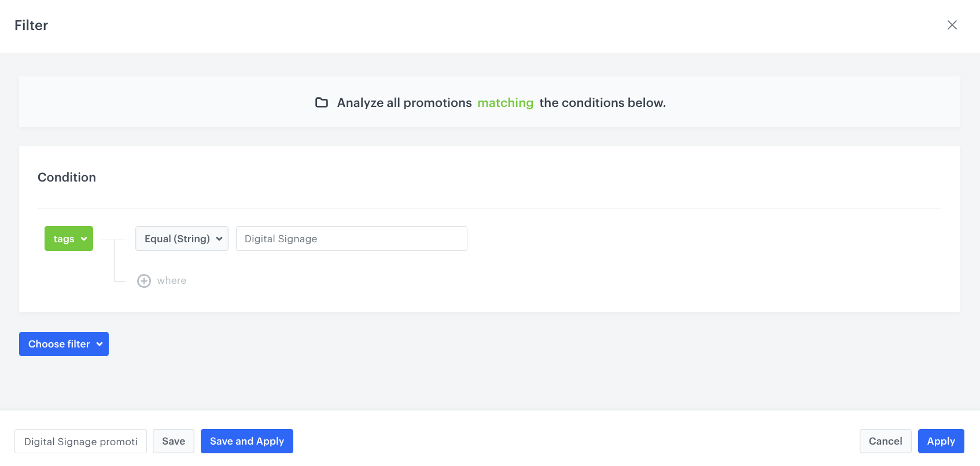Click the Digital Signage value field

(x=351, y=238)
